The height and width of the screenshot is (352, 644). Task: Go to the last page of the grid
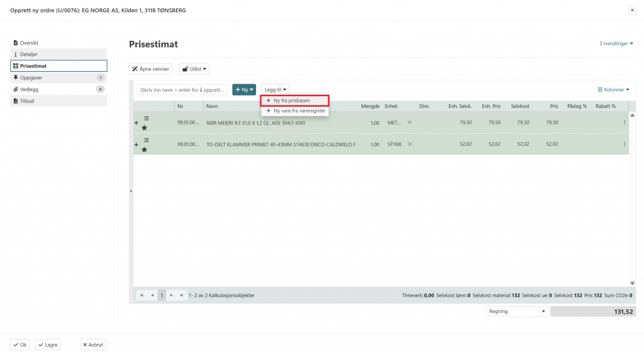(182, 295)
